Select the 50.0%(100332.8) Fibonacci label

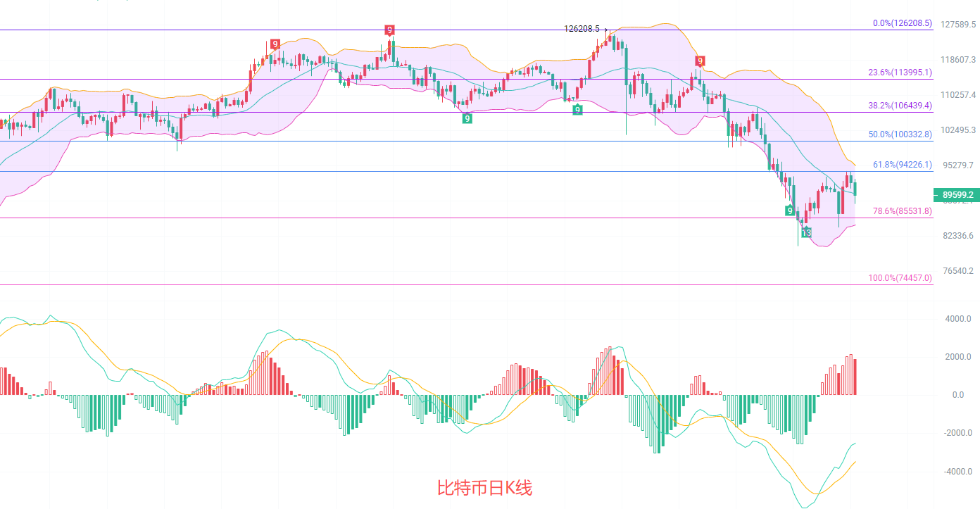tap(900, 134)
